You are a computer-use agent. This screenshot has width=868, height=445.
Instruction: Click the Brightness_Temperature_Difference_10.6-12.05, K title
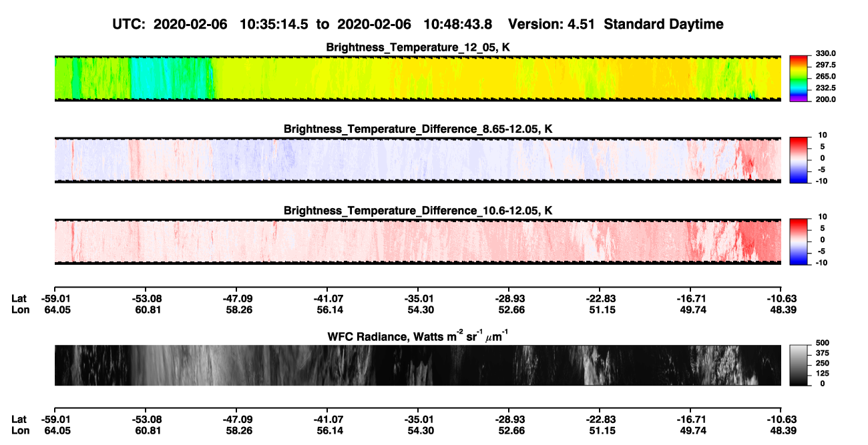point(419,211)
